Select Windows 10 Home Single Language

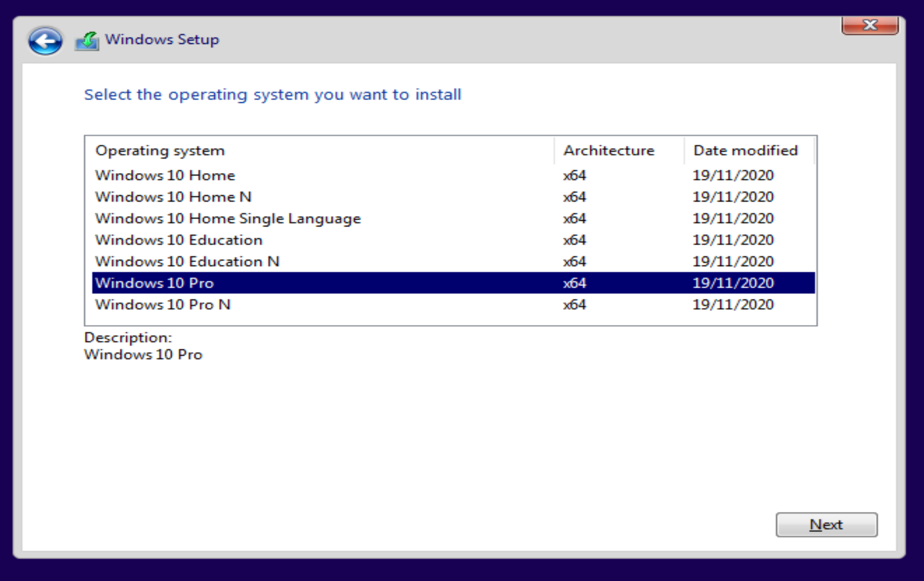click(453, 218)
